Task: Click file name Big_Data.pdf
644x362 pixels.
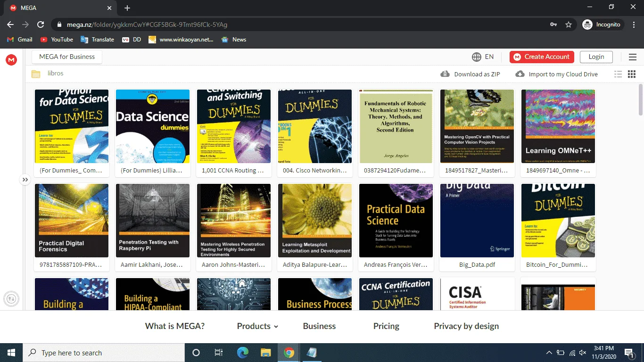Action: [x=477, y=265]
